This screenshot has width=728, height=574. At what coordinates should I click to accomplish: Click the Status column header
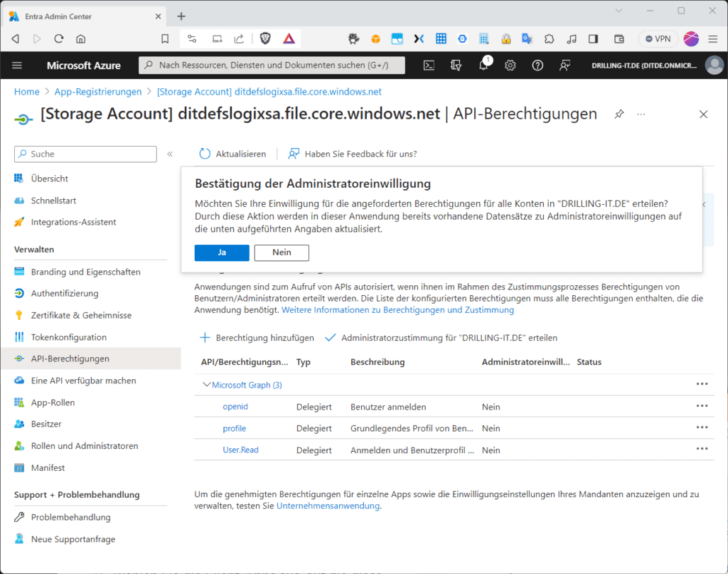pos(589,362)
